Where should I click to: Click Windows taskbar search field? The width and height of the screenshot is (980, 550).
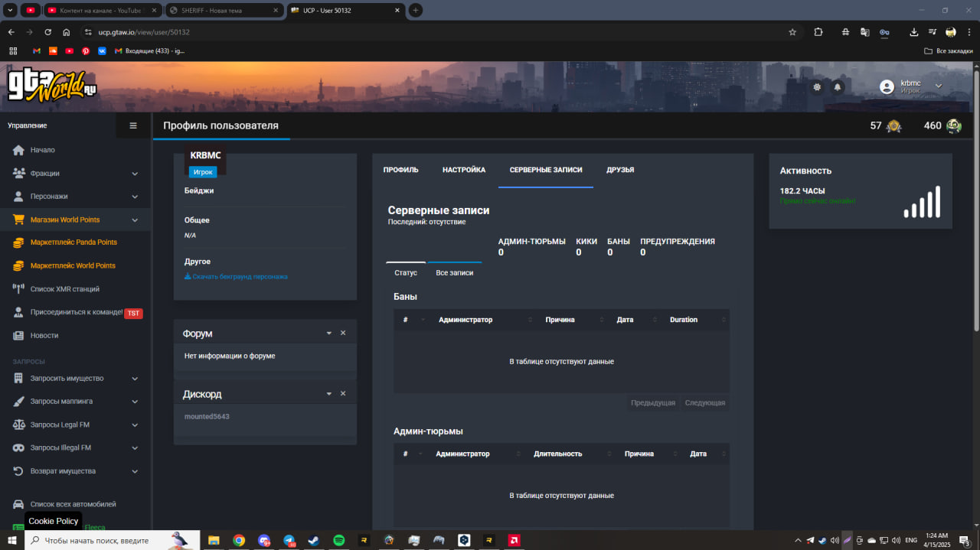coord(113,540)
